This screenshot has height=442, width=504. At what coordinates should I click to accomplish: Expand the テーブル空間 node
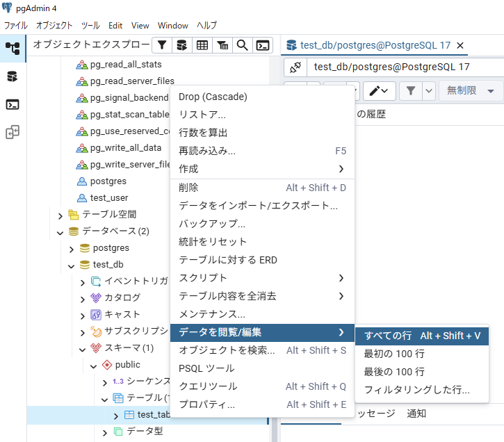tap(60, 216)
